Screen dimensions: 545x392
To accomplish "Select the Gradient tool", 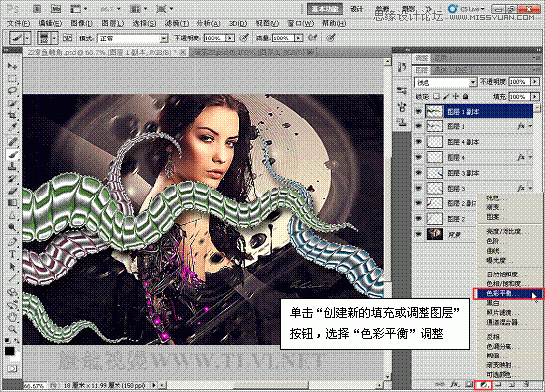I will 12,203.
